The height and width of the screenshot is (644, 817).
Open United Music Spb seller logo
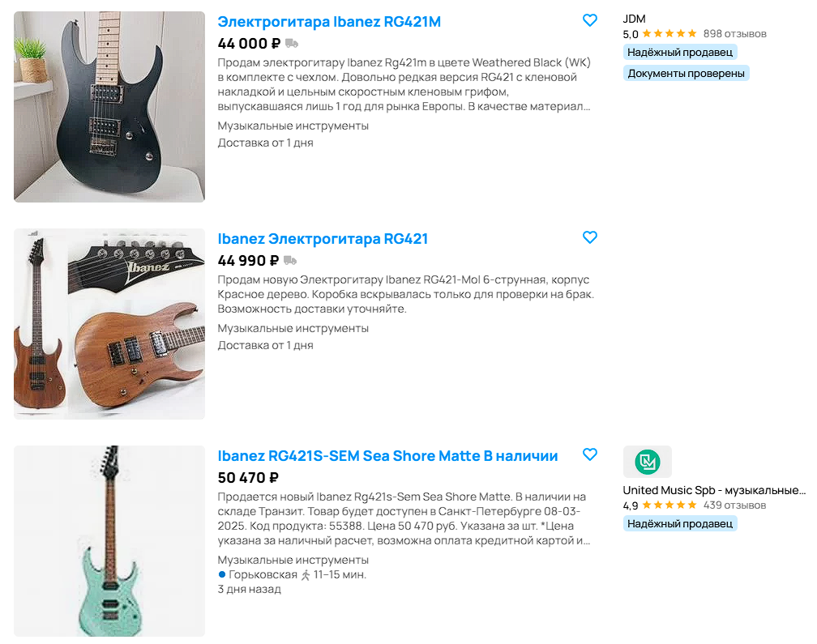[x=647, y=462]
